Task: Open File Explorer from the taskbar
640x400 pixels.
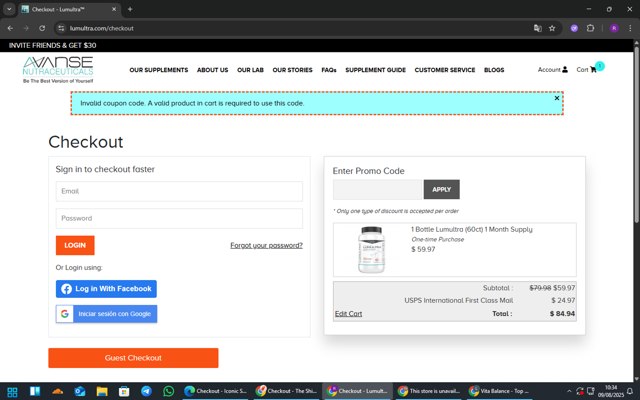Action: (x=102, y=392)
